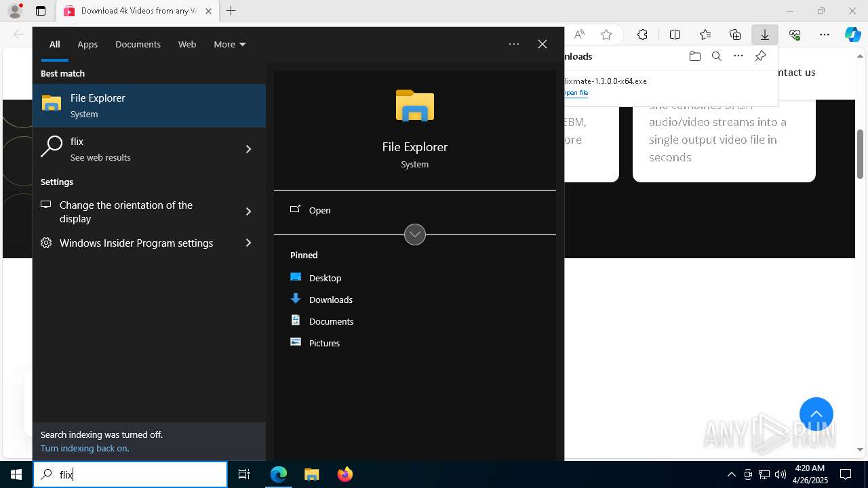Expand more actions chevron in preview pane

(x=415, y=235)
